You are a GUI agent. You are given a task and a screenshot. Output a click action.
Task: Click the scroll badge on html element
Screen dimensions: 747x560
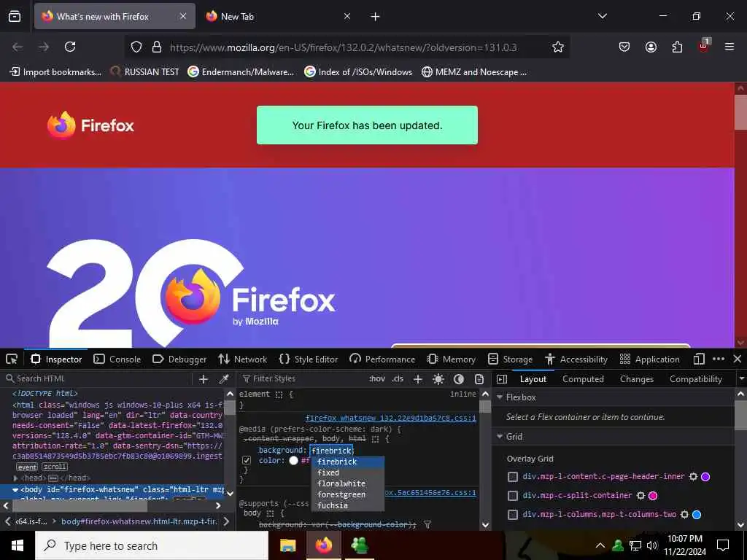pos(55,467)
